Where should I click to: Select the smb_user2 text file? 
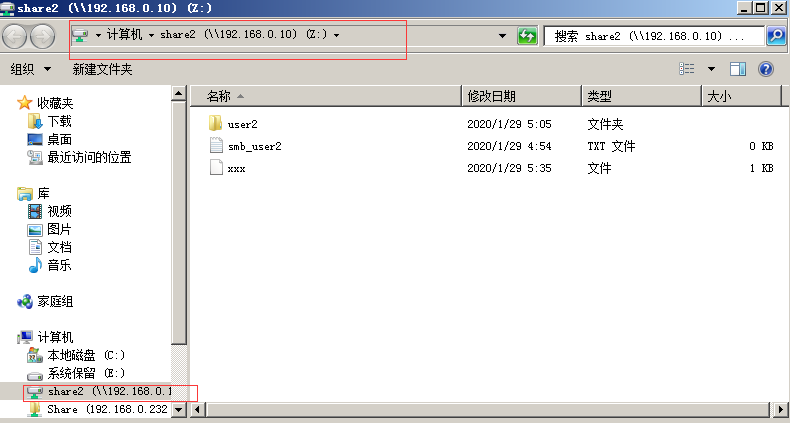[x=254, y=146]
